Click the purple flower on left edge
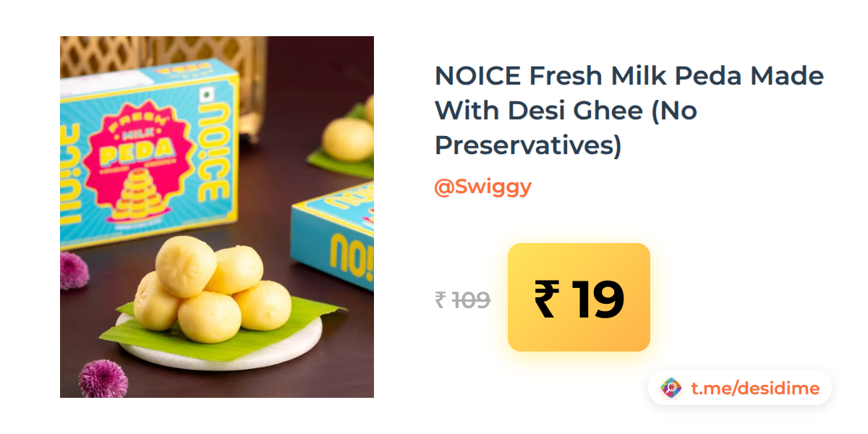Viewport: 868px width, 434px height. tap(73, 271)
